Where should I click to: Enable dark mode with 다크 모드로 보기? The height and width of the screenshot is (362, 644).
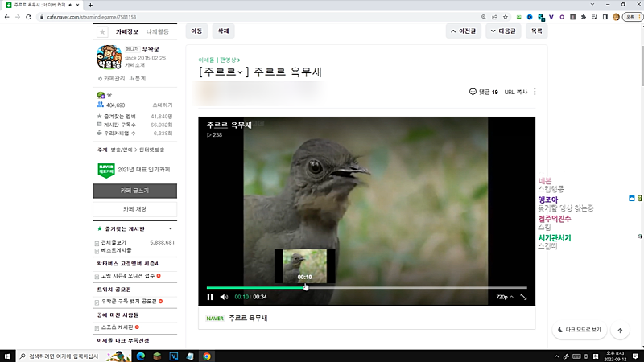(x=579, y=330)
